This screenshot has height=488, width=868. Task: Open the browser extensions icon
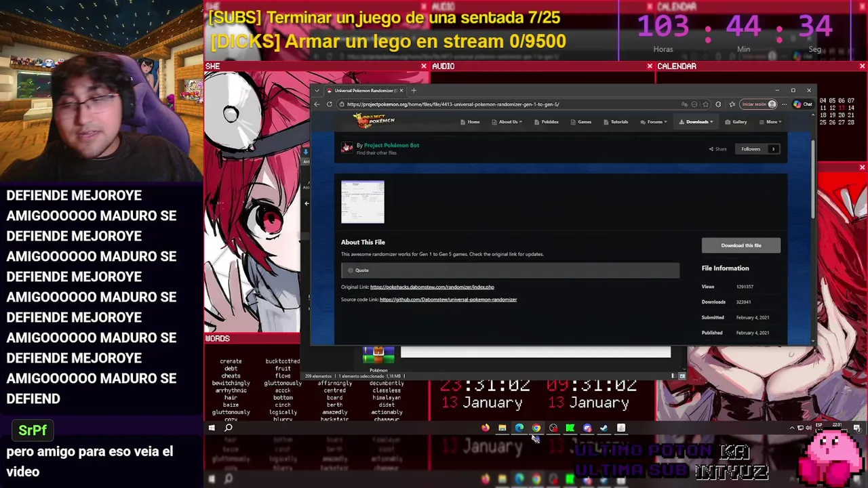pos(718,104)
